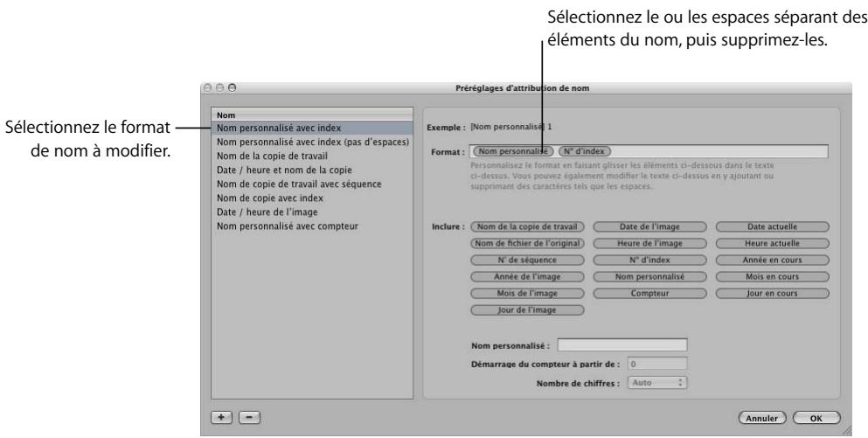Click window title 'Préréglages d'attribution de nom'
The width and height of the screenshot is (868, 438).
click(522, 88)
